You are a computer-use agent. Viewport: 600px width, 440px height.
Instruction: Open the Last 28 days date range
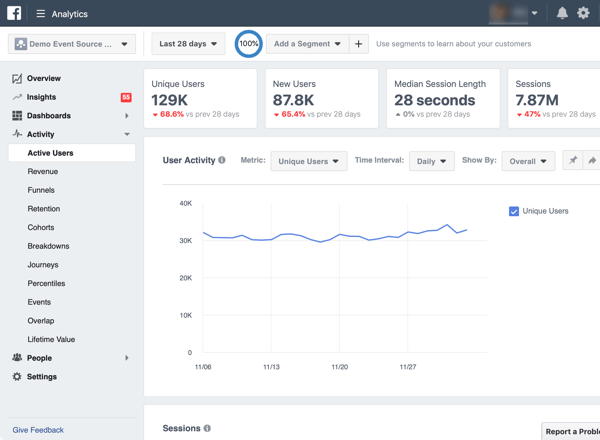pyautogui.click(x=188, y=44)
